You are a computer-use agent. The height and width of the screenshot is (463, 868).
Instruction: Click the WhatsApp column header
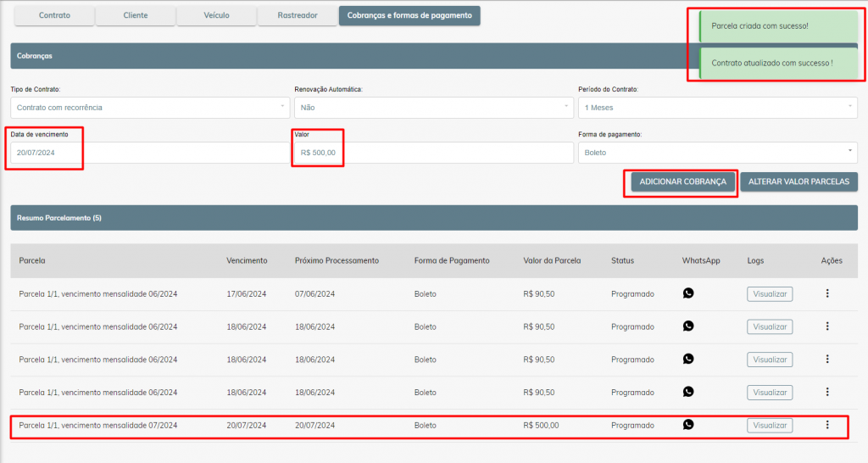coord(701,260)
